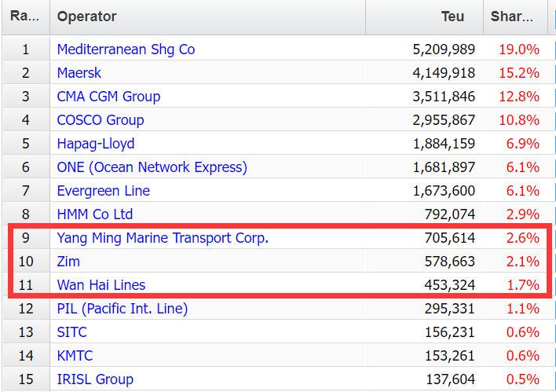Open the Zim operator link
This screenshot has height=392, width=556.
pos(68,262)
